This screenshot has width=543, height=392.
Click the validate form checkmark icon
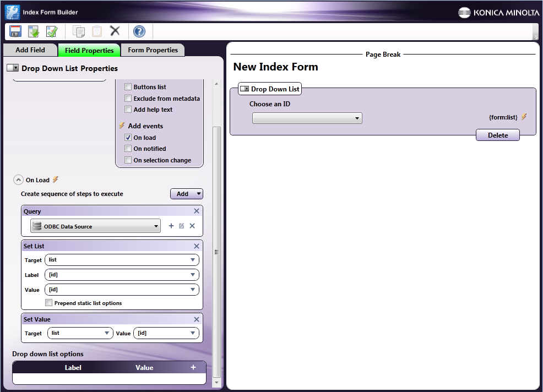[52, 31]
